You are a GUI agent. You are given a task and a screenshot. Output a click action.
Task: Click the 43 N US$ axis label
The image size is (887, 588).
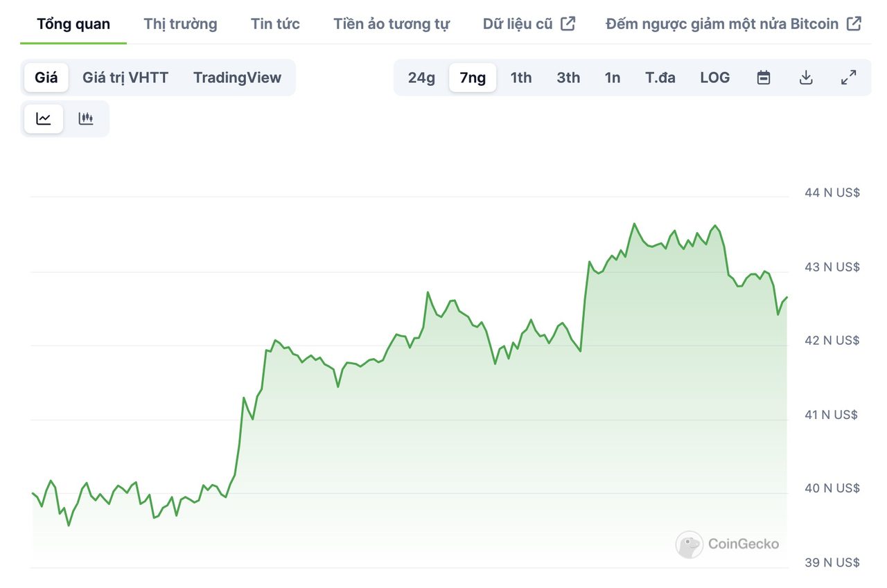[x=832, y=267]
